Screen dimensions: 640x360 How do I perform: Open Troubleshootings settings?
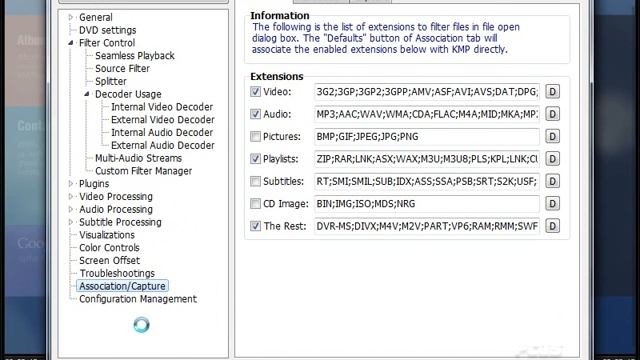[117, 273]
